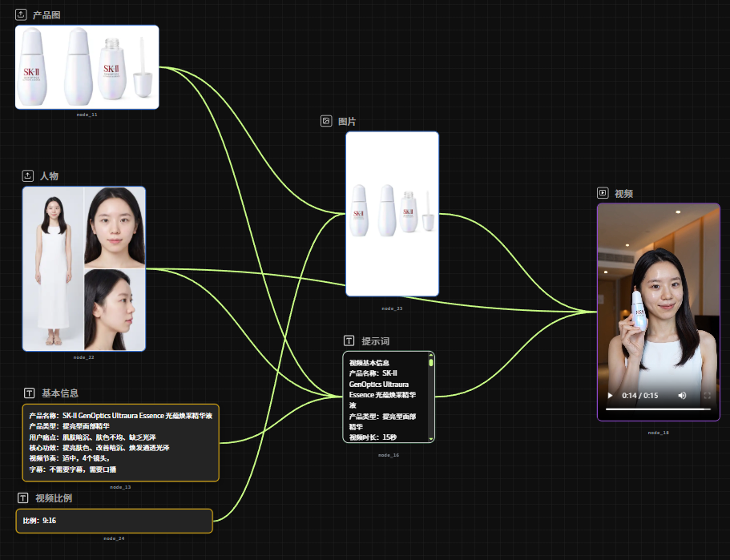Click the video icon beside 视频

pyautogui.click(x=603, y=193)
